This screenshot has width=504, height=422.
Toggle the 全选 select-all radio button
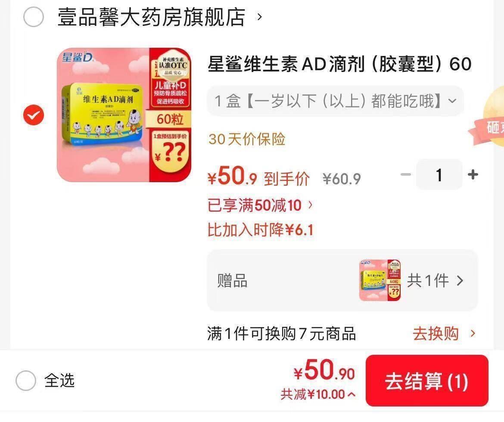(26, 380)
